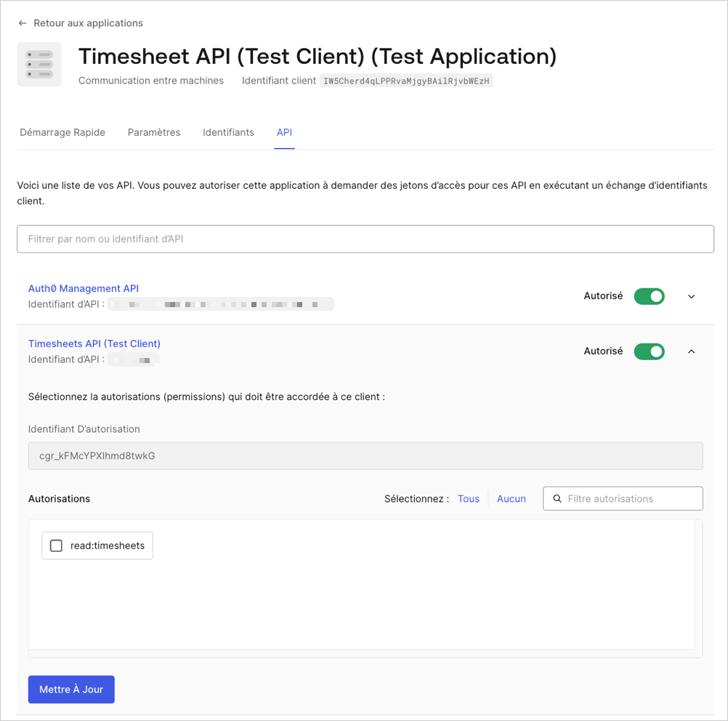Open the Timesheets API (Test Client) link

[94, 343]
